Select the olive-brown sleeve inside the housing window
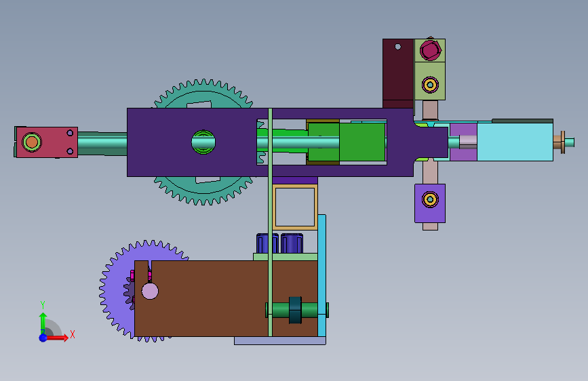 pyautogui.click(x=323, y=163)
